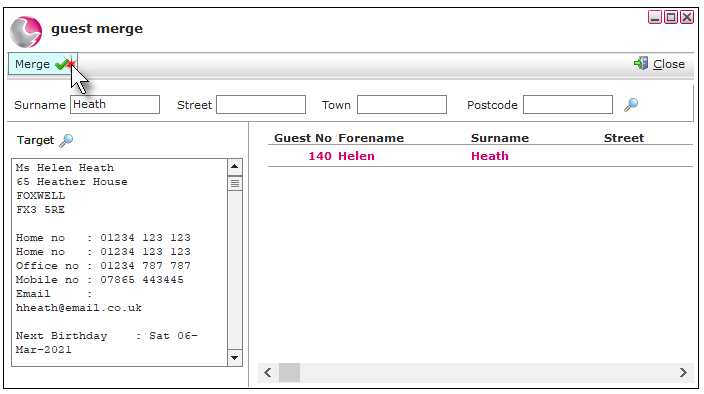Viewport: 704px width, 394px height.
Task: Click into the Surname field containing Heath
Action: [x=115, y=105]
